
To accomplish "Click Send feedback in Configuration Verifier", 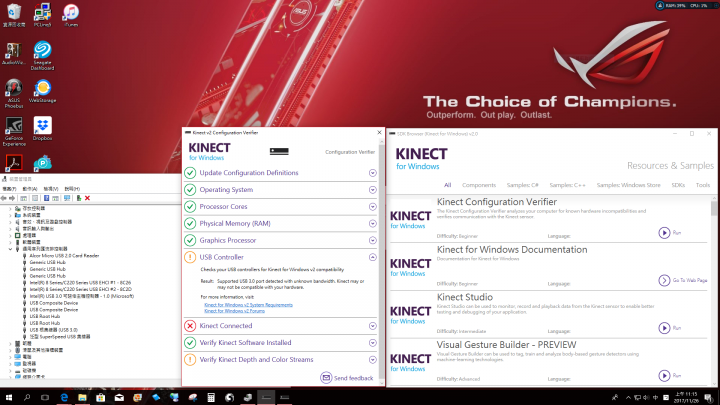I will coord(347,378).
